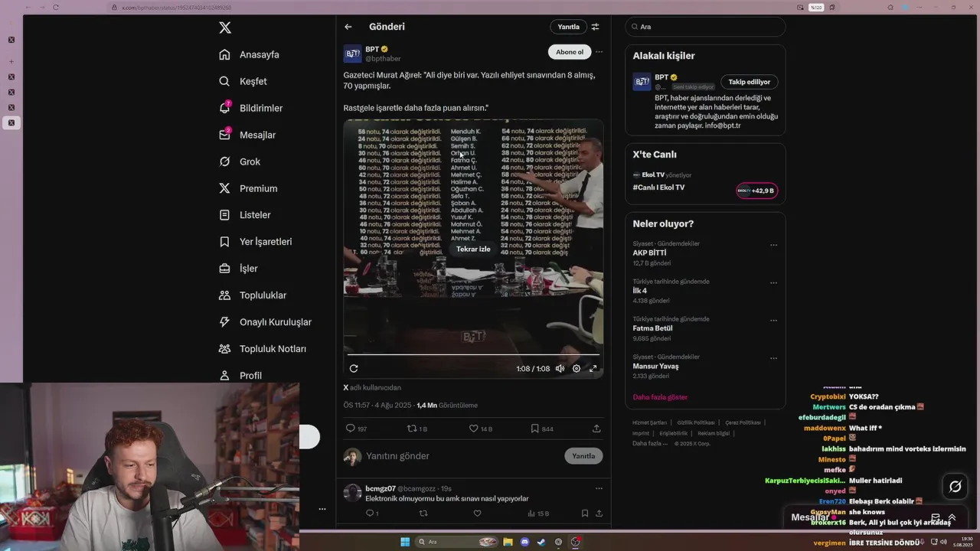Click Daha fazla göster link
The height and width of the screenshot is (551, 980).
tap(660, 397)
